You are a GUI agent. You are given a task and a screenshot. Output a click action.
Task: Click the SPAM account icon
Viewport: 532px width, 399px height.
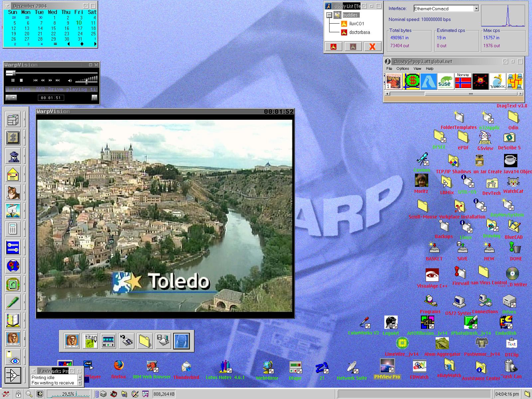(x=394, y=81)
